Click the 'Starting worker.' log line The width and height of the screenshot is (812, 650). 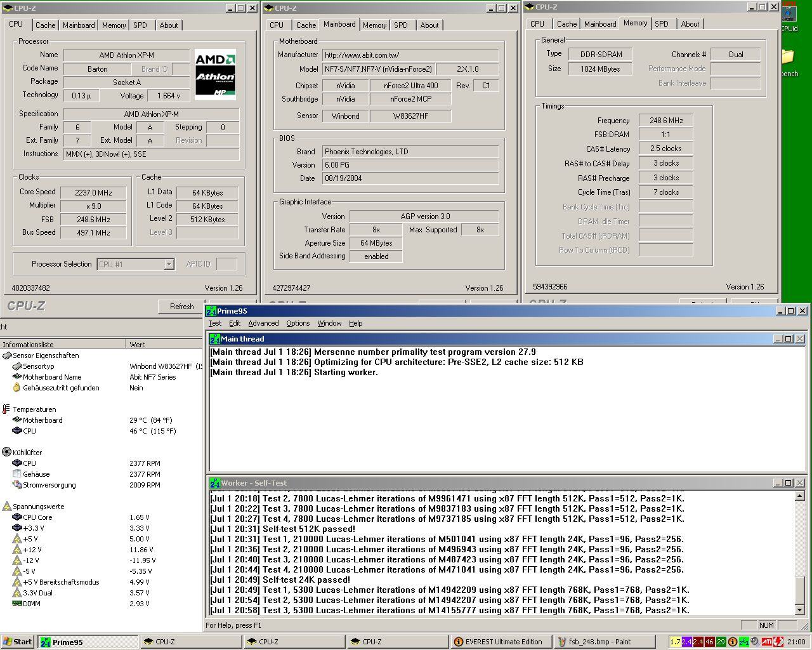(294, 372)
